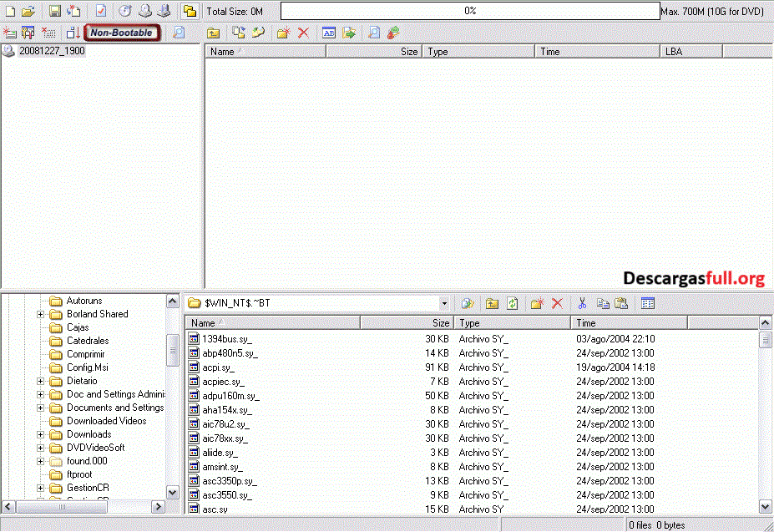Cut selected files with the scissors icon

582,302
